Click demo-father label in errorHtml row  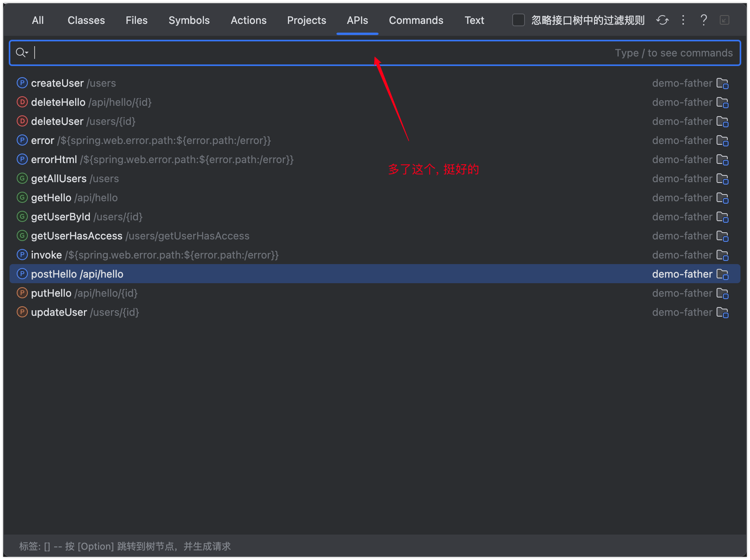682,159
